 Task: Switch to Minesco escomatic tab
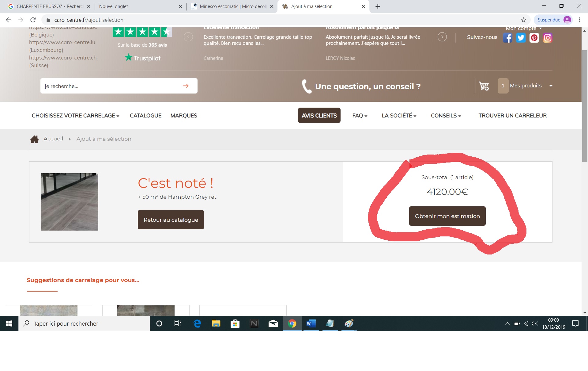coord(232,6)
